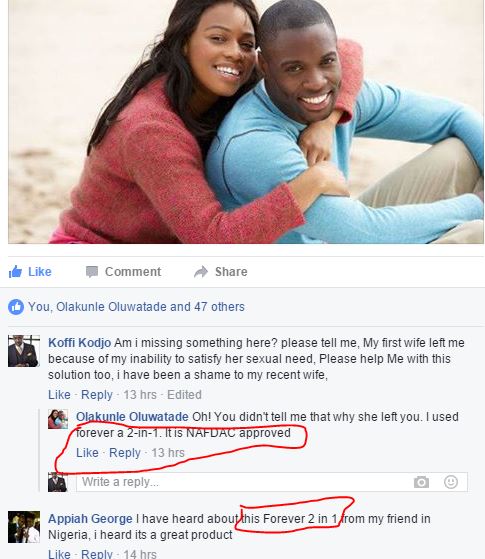
Task: Reply to Olakunle Oluwatade's reply
Action: (125, 453)
